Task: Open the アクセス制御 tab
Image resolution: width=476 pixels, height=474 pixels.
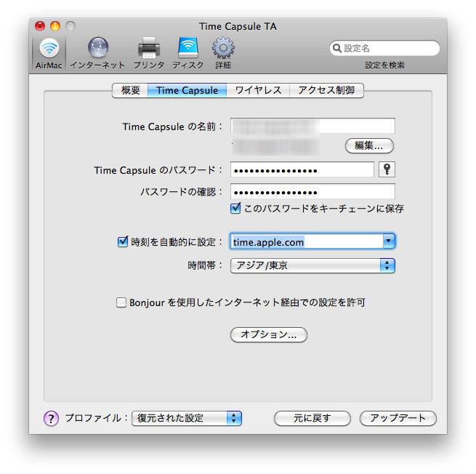Action: 326,90
